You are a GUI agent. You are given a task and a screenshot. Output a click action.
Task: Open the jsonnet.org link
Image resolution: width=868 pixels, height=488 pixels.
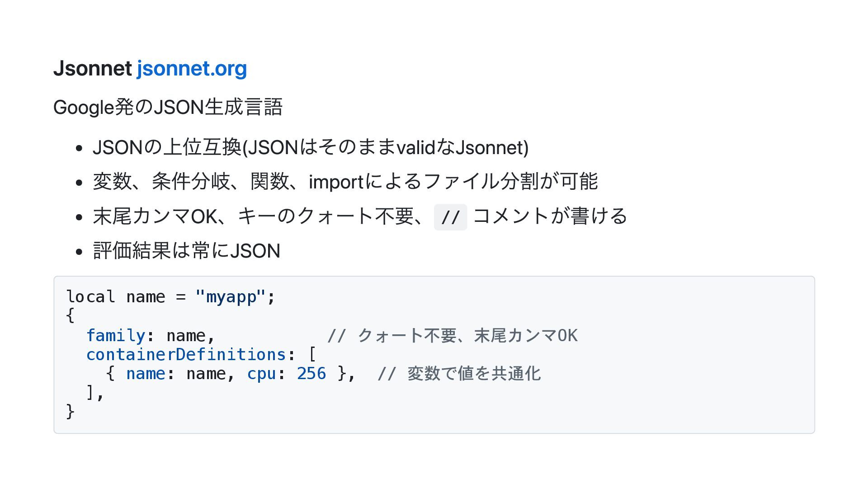click(x=192, y=69)
